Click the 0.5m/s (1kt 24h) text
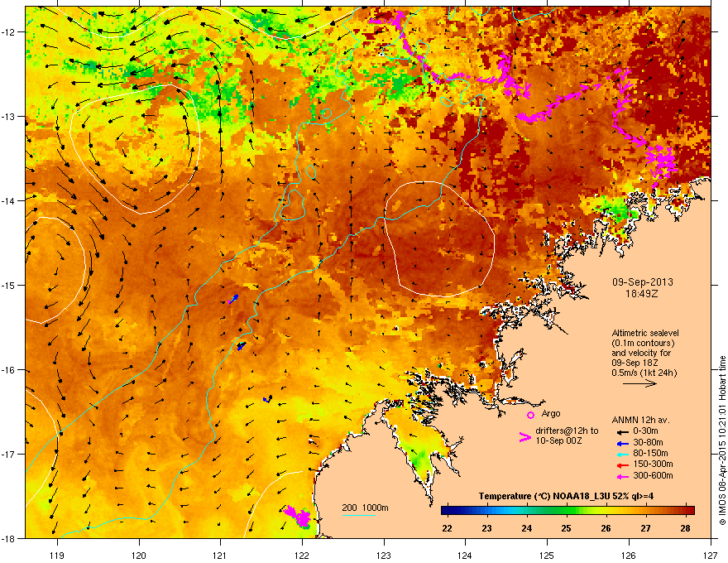The image size is (728, 563). point(644,373)
